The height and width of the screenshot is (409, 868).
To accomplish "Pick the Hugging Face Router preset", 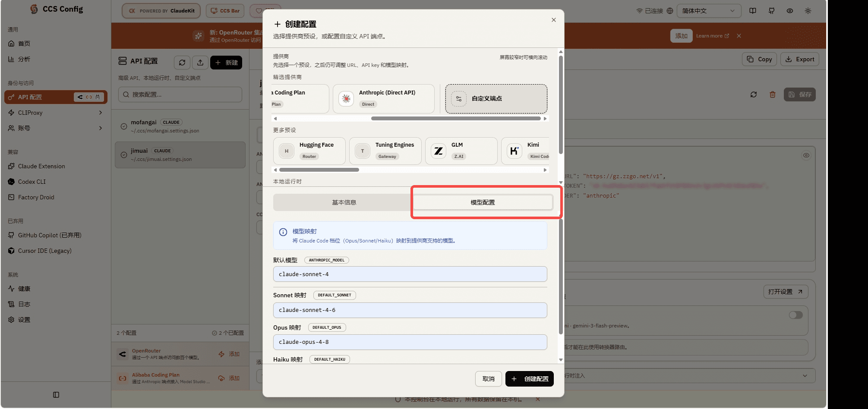I will [309, 151].
